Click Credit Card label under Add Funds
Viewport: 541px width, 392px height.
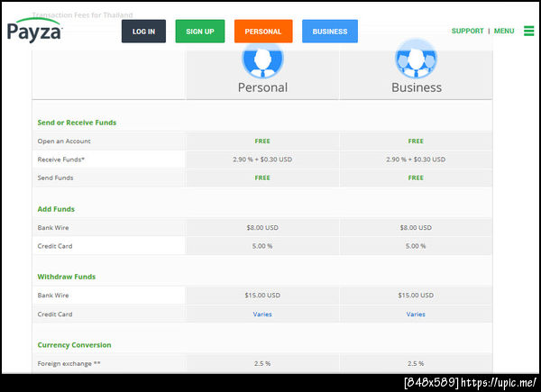[x=55, y=246]
